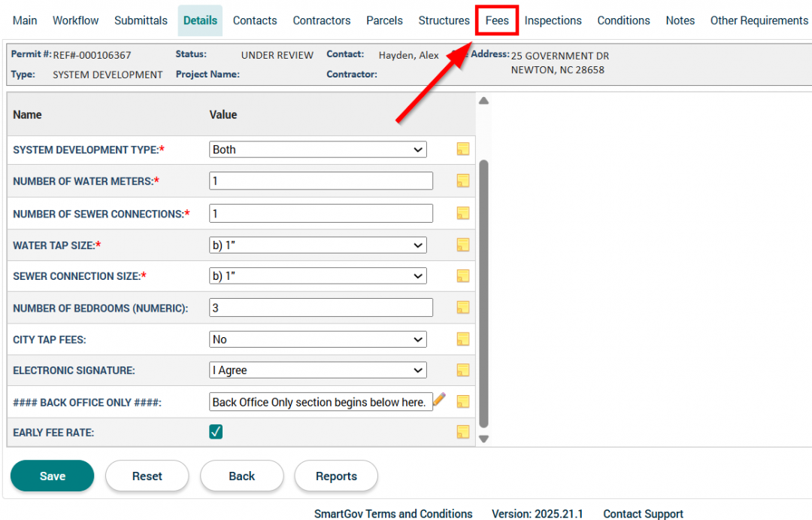The image size is (812, 520).
Task: Click the Electronic Signature note icon
Action: tap(463, 370)
